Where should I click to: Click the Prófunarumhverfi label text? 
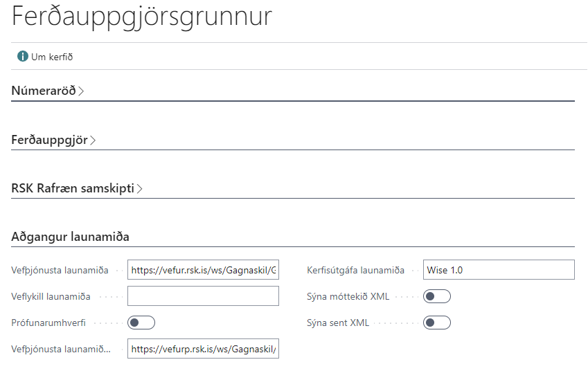tap(50, 323)
